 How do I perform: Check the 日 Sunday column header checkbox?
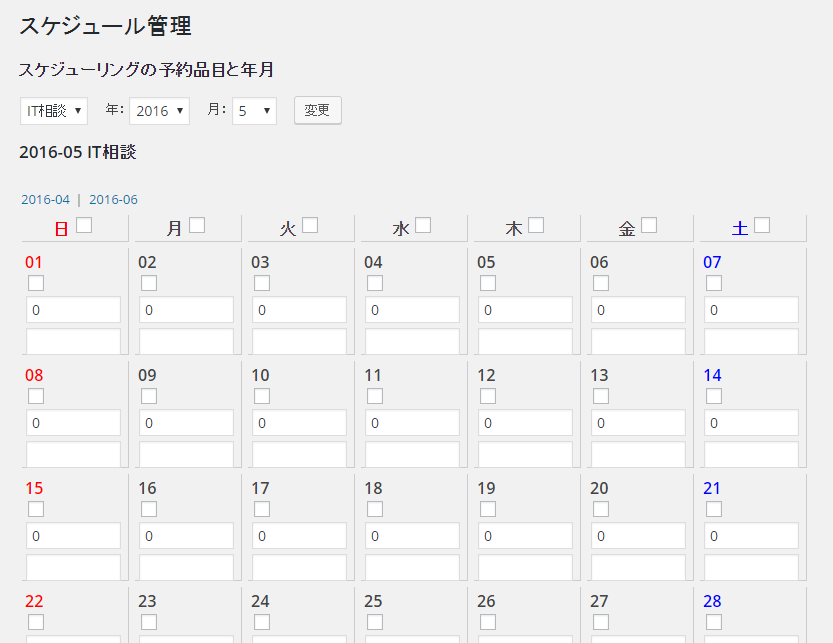pos(84,226)
